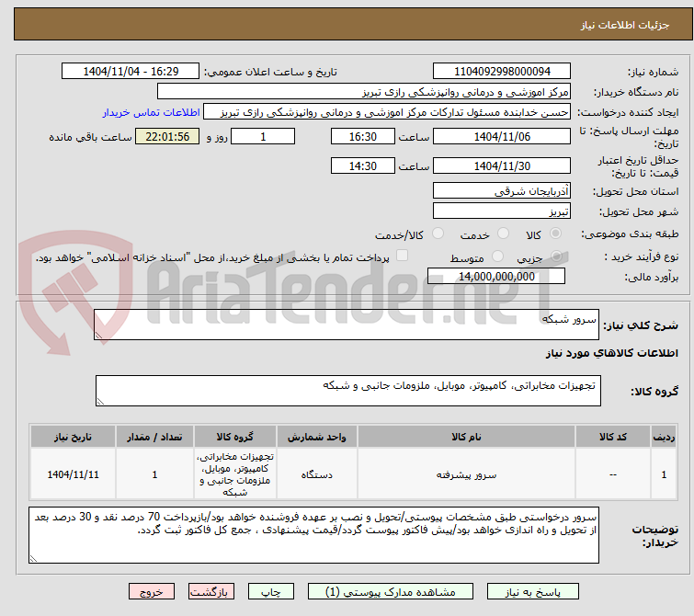The width and height of the screenshot is (694, 616).
Task: Click the 'ردیف' column header
Action: tap(664, 437)
